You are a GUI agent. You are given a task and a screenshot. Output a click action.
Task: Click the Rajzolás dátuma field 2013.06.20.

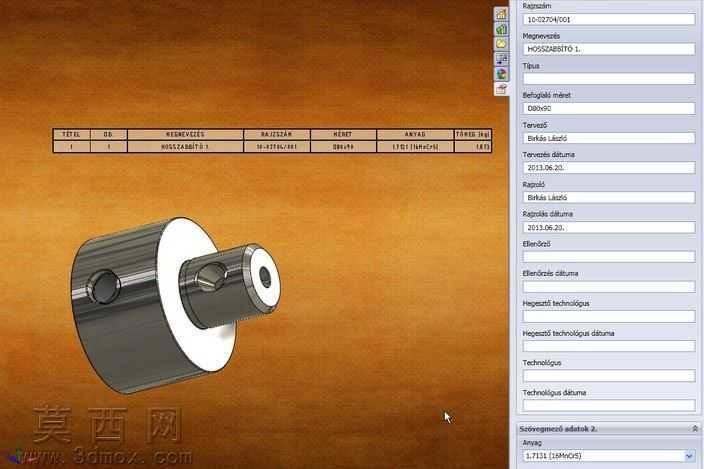pyautogui.click(x=609, y=227)
